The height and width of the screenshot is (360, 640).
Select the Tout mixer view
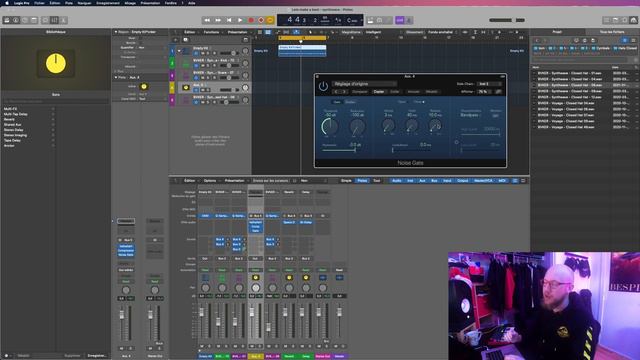[x=376, y=180]
